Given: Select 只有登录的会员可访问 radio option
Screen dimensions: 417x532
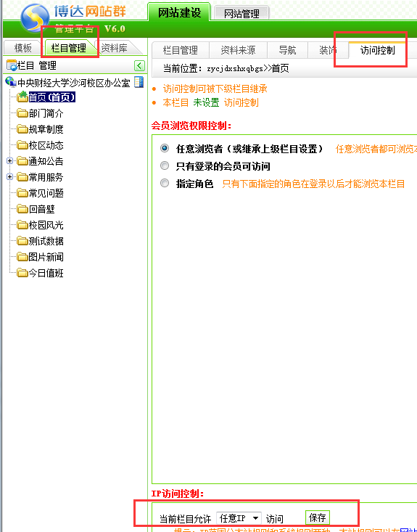Looking at the screenshot, I should (165, 165).
